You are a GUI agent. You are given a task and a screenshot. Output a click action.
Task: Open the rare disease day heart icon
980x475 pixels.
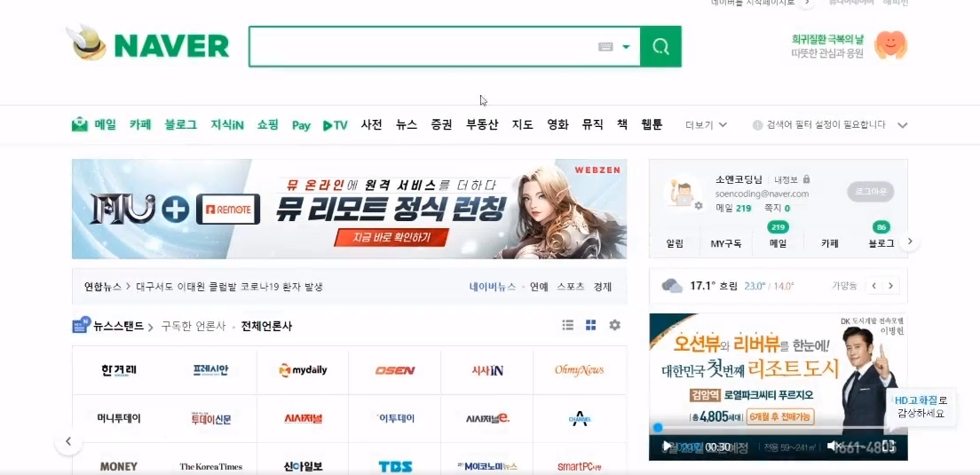click(890, 45)
